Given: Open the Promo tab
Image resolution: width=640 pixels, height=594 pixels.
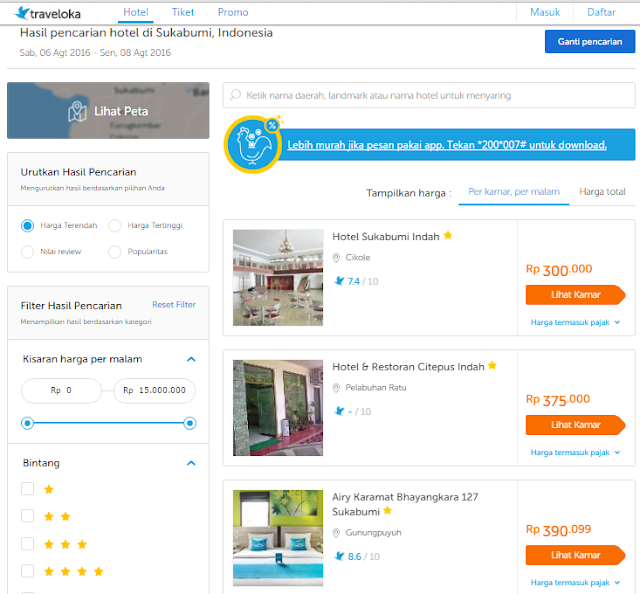Looking at the screenshot, I should (x=233, y=13).
